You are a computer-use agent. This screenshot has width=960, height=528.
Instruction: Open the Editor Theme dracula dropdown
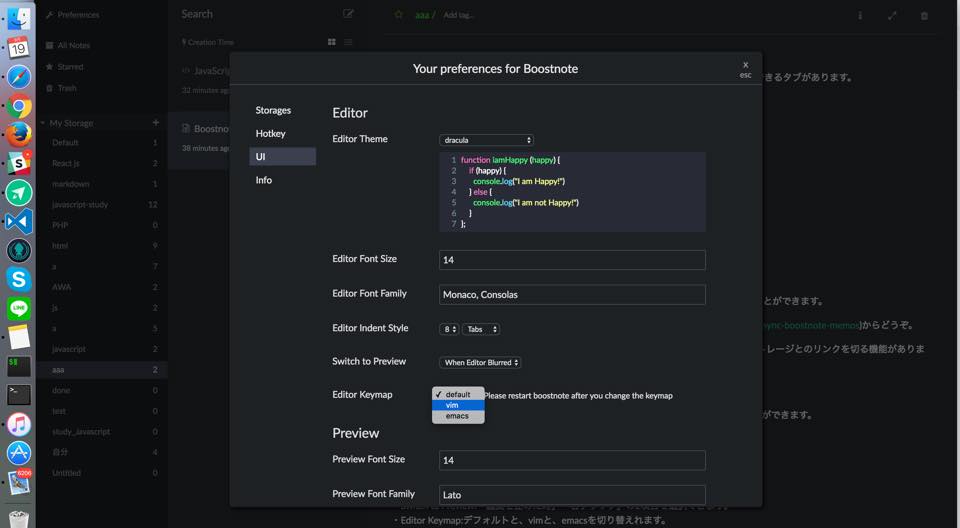click(487, 140)
